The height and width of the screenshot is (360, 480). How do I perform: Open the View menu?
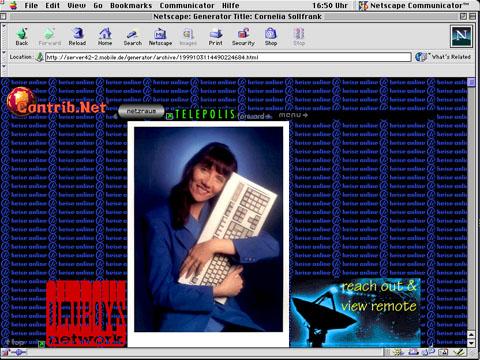[x=76, y=5]
